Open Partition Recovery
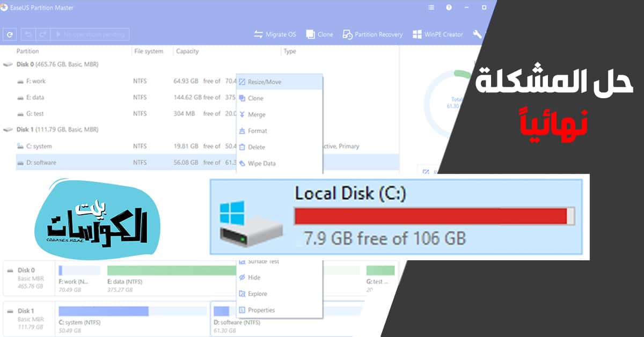Screen dimensions: 644x337 [x=372, y=34]
